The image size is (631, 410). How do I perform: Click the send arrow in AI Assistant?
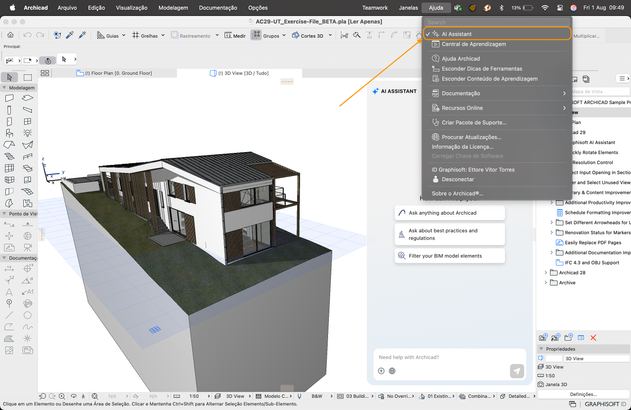(516, 370)
